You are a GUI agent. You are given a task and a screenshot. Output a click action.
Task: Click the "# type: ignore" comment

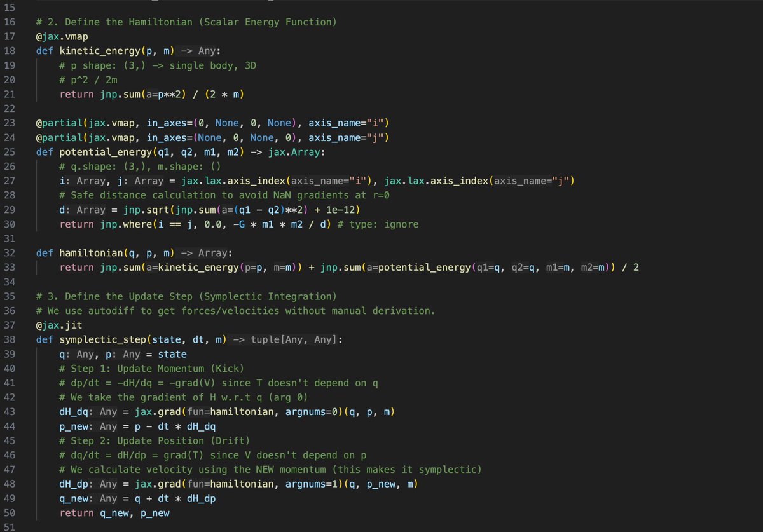coord(379,224)
